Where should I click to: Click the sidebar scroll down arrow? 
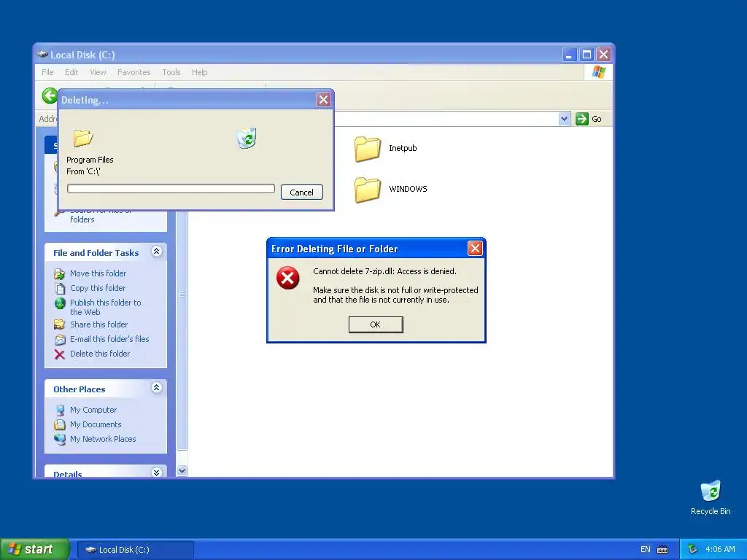click(182, 471)
